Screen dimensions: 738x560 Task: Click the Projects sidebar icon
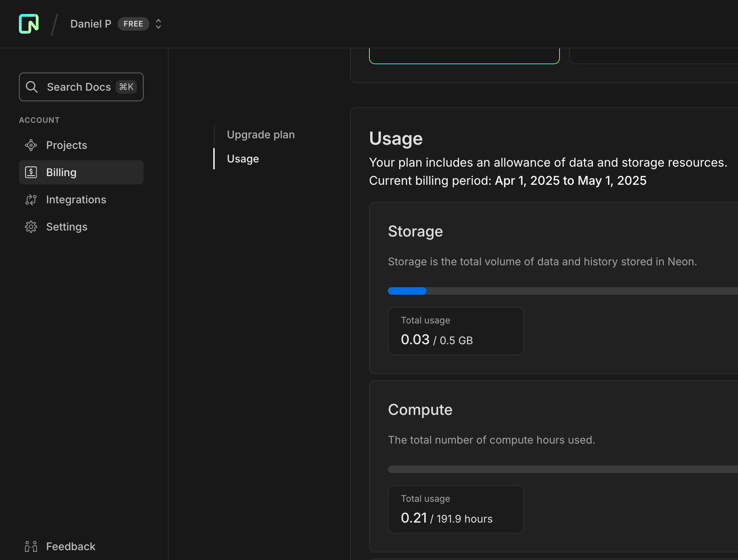(x=31, y=145)
